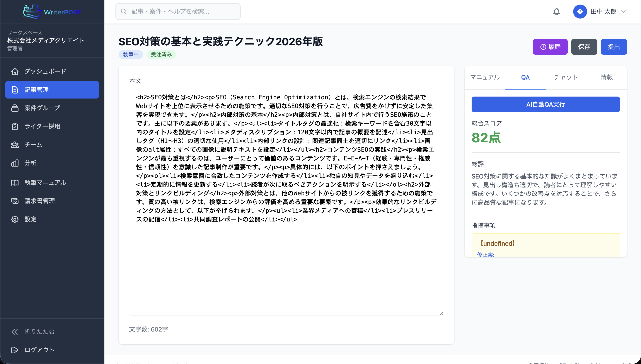This screenshot has height=364, width=641.
Task: Click the 執筆マニュアル book icon
Action: point(15,183)
